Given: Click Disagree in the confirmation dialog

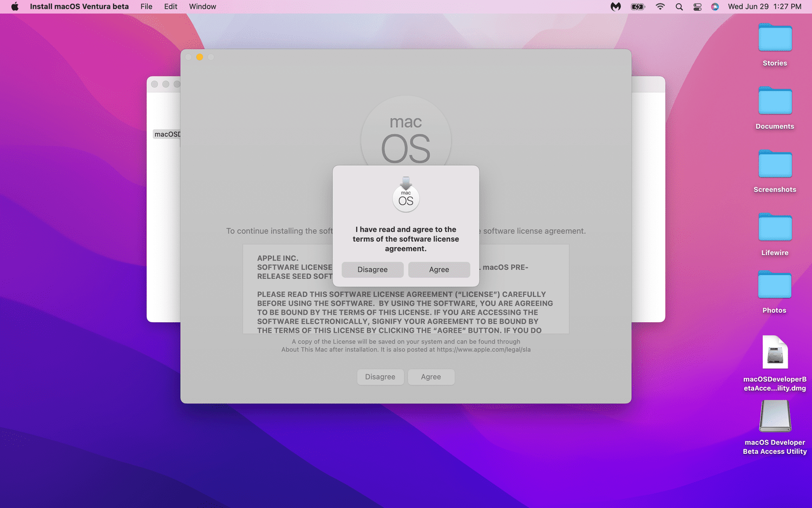Looking at the screenshot, I should [372, 269].
